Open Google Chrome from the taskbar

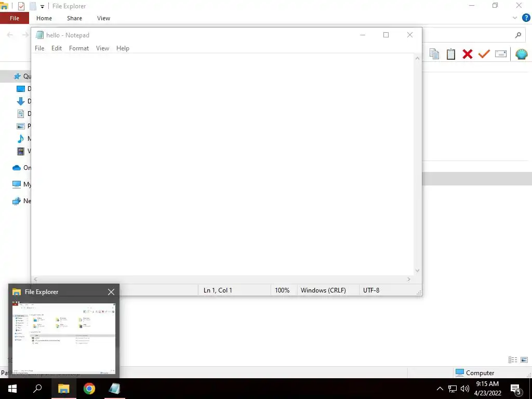pyautogui.click(x=89, y=389)
